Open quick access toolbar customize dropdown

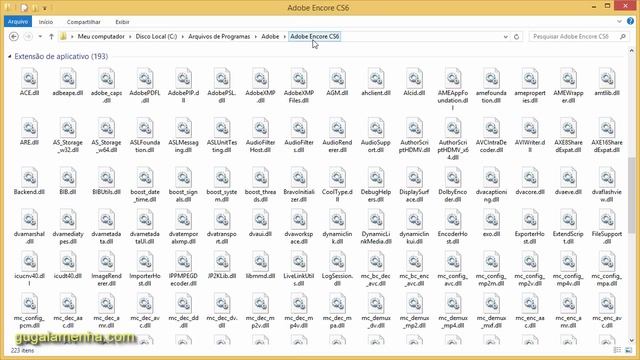44,8
